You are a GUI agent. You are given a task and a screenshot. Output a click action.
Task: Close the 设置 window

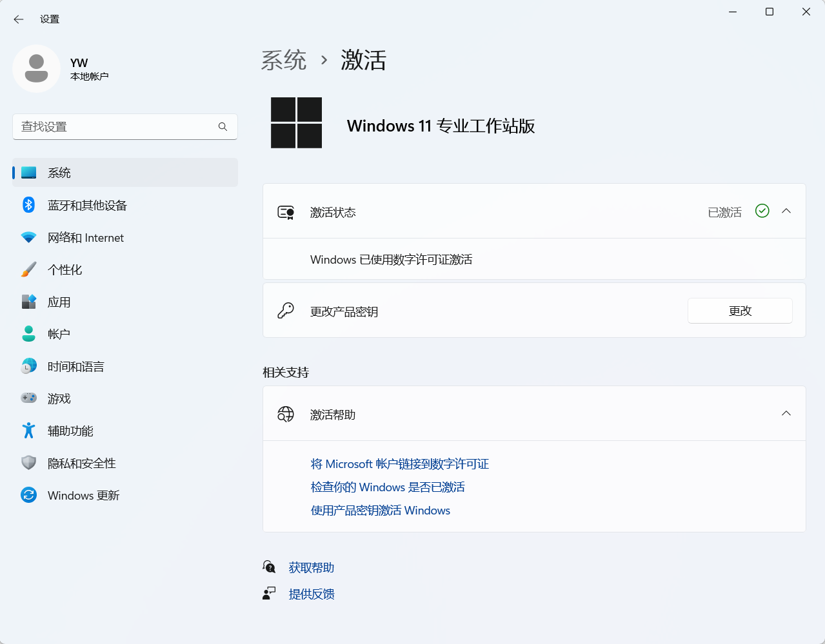tap(806, 12)
